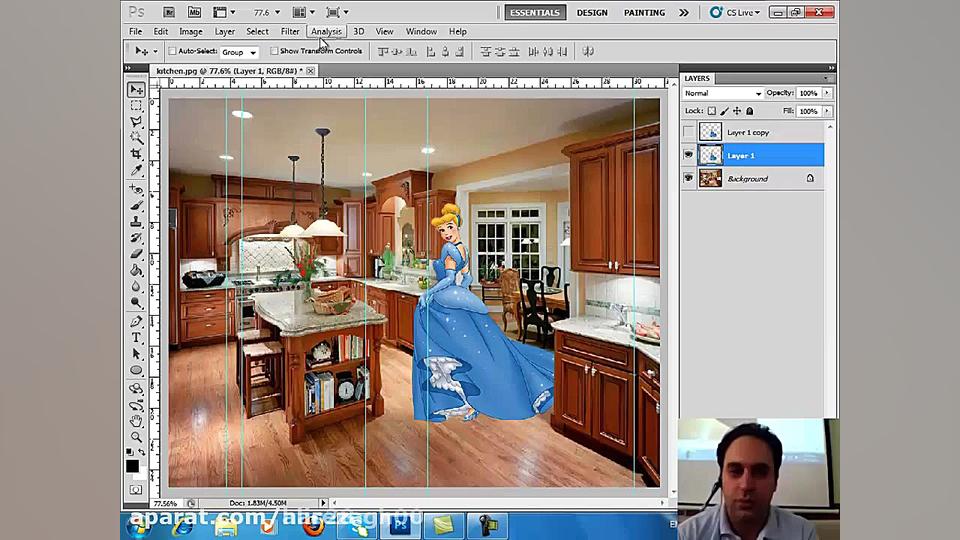
Task: Select the Layer 1 copy thumbnail
Action: click(x=710, y=132)
